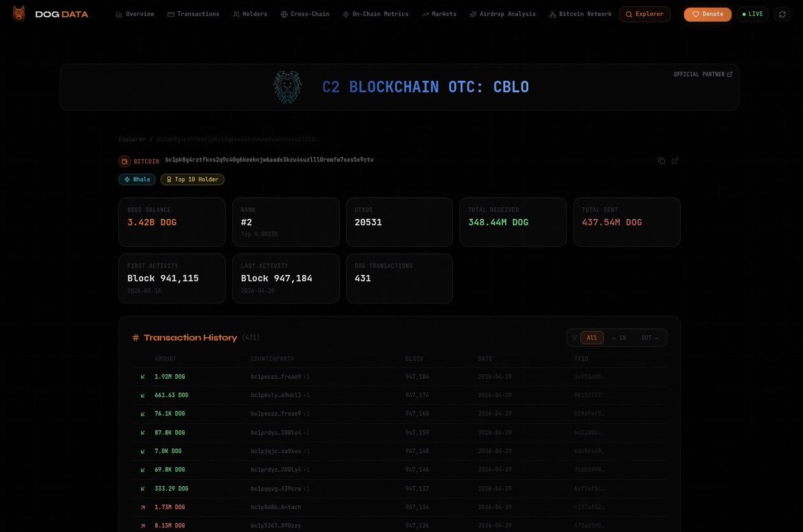The width and height of the screenshot is (803, 532).
Task: Open counterparty bc1p5267…090zzy
Action: [x=276, y=525]
